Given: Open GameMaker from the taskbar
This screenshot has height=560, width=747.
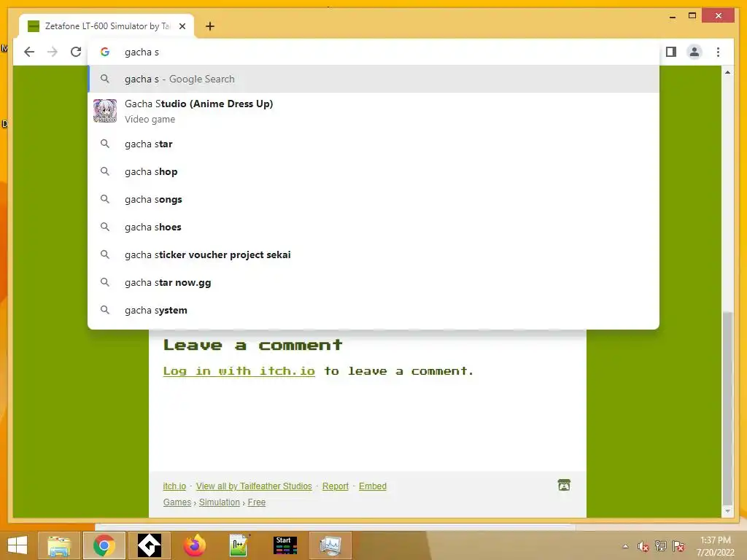Looking at the screenshot, I should [149, 545].
